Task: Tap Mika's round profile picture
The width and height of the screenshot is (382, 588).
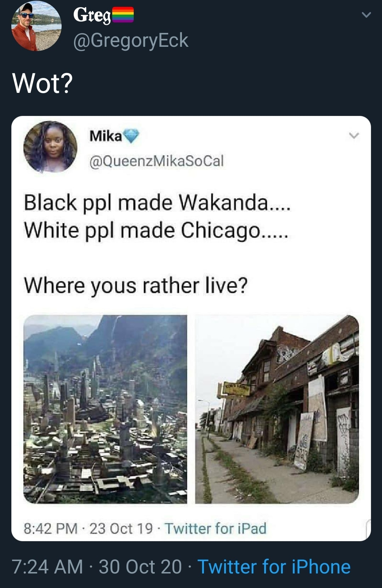Action: [x=50, y=147]
